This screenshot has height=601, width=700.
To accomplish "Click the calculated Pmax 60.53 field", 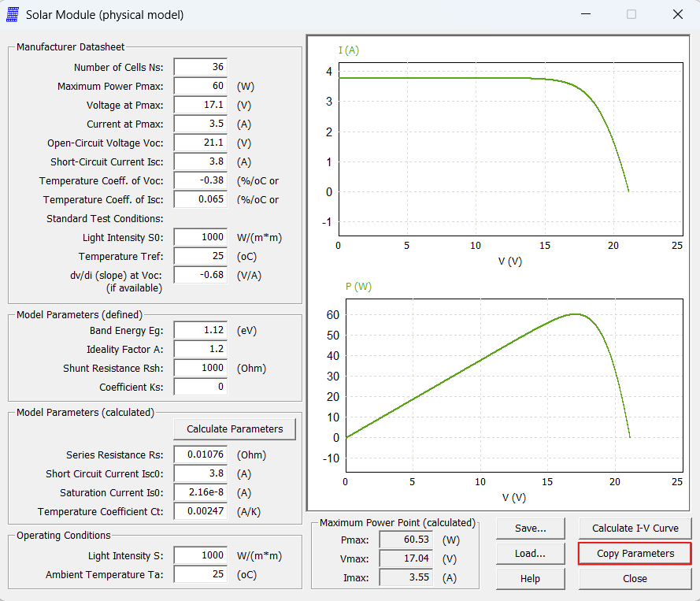I will point(406,540).
